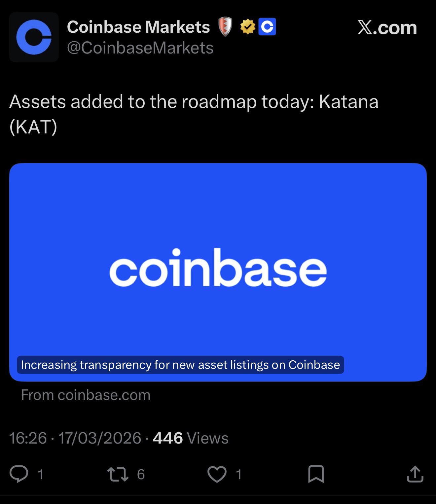The height and width of the screenshot is (504, 436).
Task: Tap the share upload icon
Action: (x=415, y=474)
